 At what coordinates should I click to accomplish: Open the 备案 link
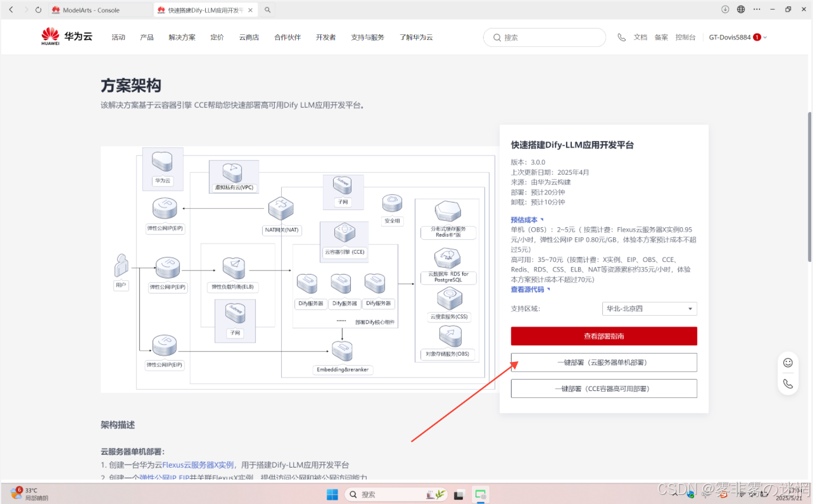662,37
